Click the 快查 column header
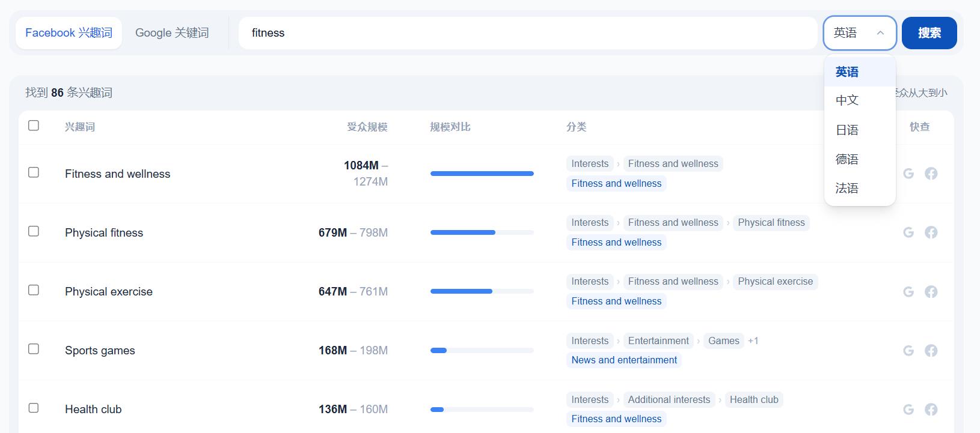This screenshot has height=433, width=980. 920,127
